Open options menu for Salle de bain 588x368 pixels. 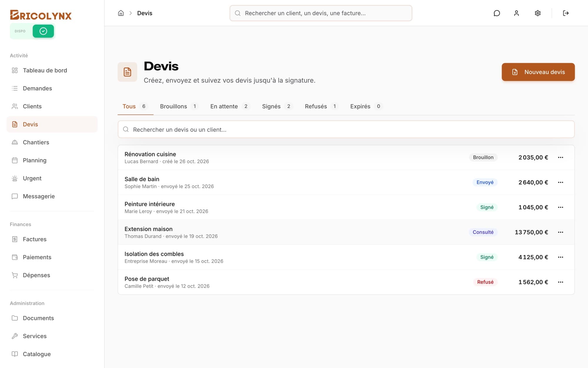(560, 183)
